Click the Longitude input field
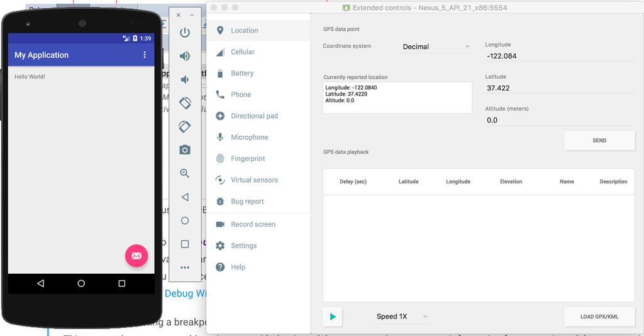This screenshot has width=644, height=336. [559, 56]
